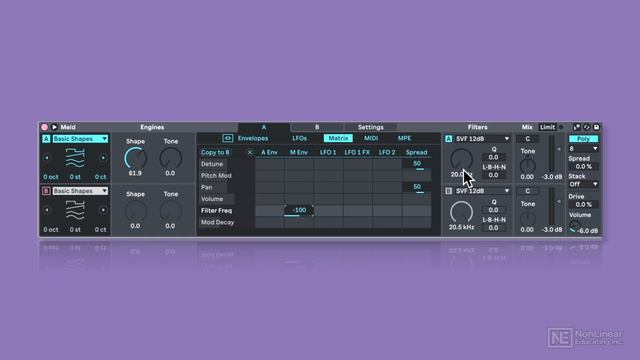Toggle the Limit button

(547, 127)
